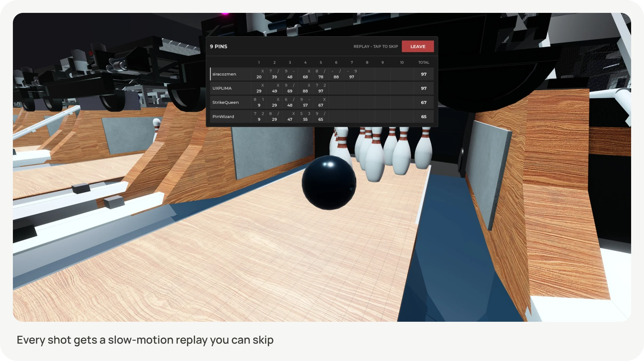644x361 pixels.
Task: Click PinWizard's frame 3 score 47
Action: pos(290,119)
